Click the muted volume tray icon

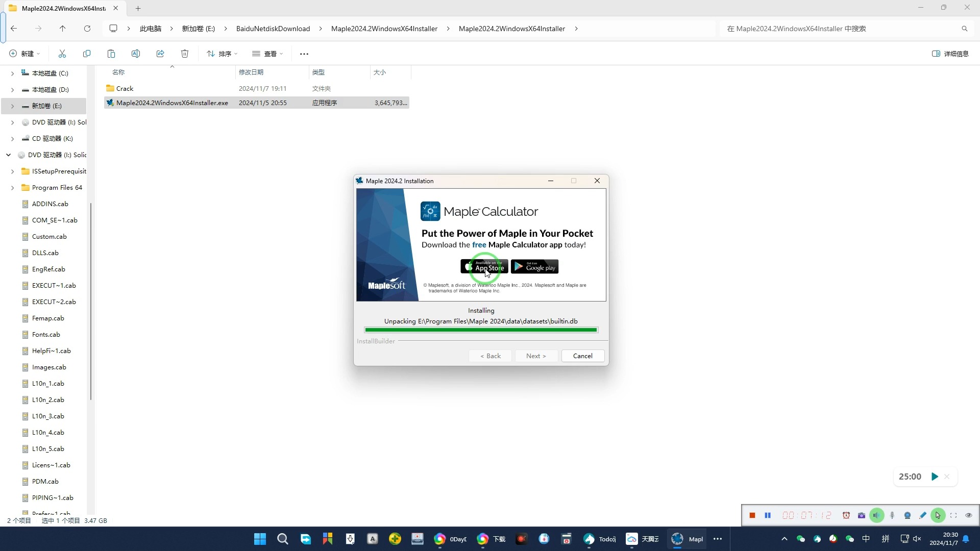pyautogui.click(x=917, y=539)
